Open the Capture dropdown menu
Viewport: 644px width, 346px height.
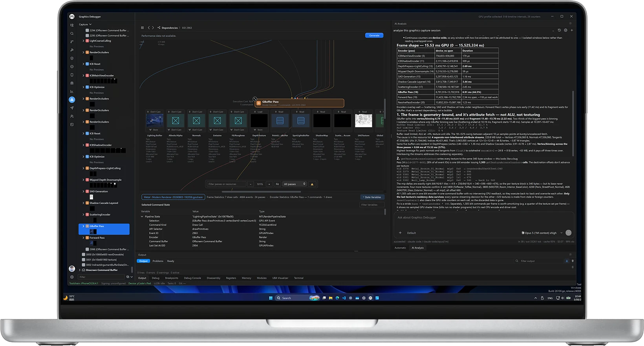click(x=85, y=24)
